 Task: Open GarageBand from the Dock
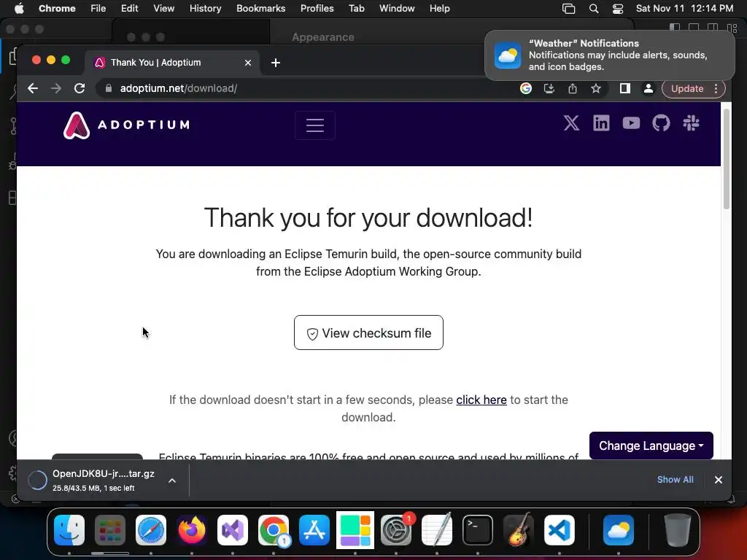(x=519, y=530)
